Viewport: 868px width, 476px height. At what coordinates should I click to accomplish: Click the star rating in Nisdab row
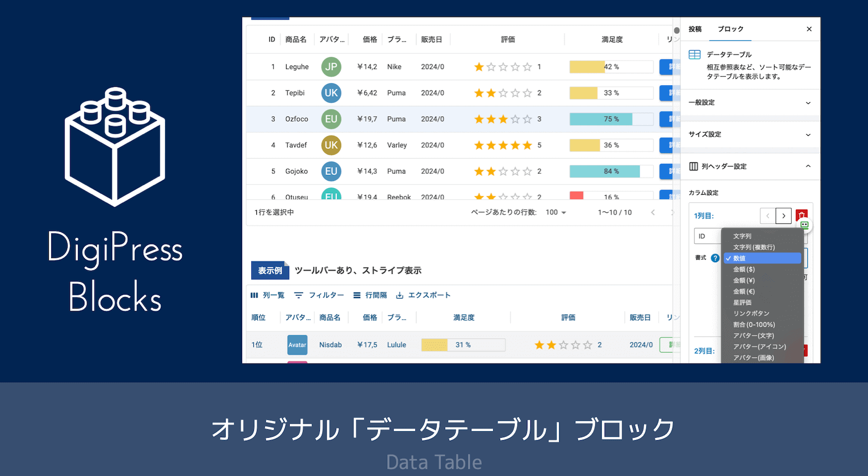point(563,345)
